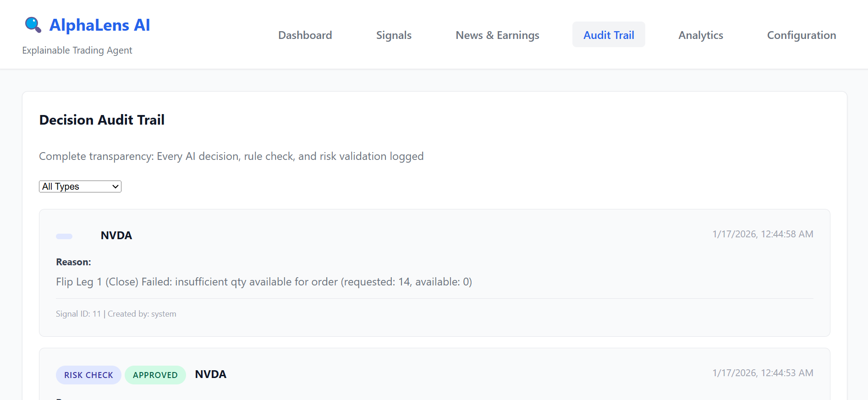Click the Flip Leg 1 failure reason text

tap(264, 282)
